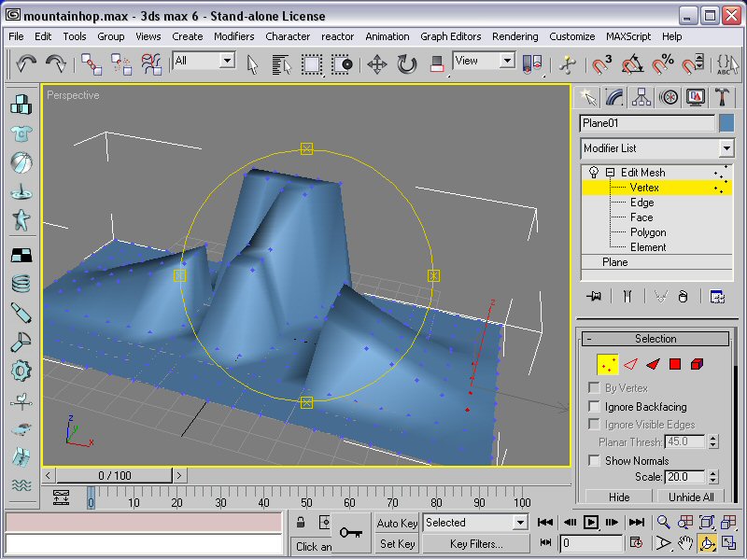
Task: Open the Rendering menu
Action: point(515,36)
